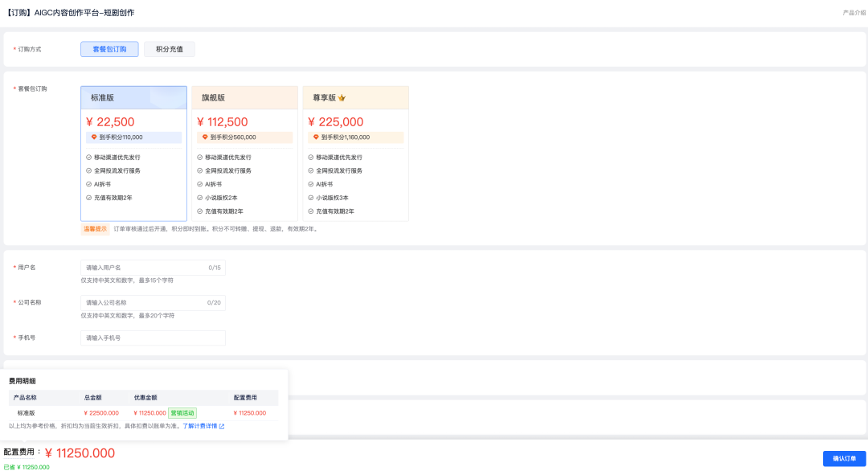
Task: Click the check icon for 旗舰版 全网投流发行服务
Action: (200, 170)
